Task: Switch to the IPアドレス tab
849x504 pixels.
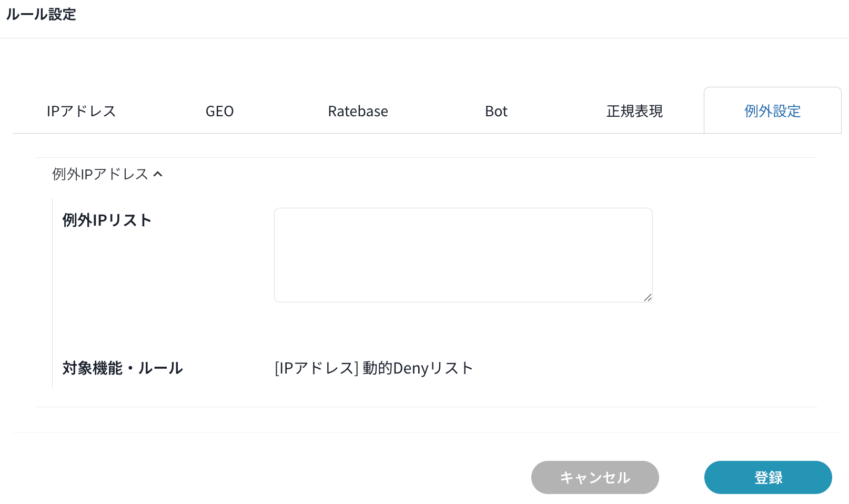Action: point(81,111)
